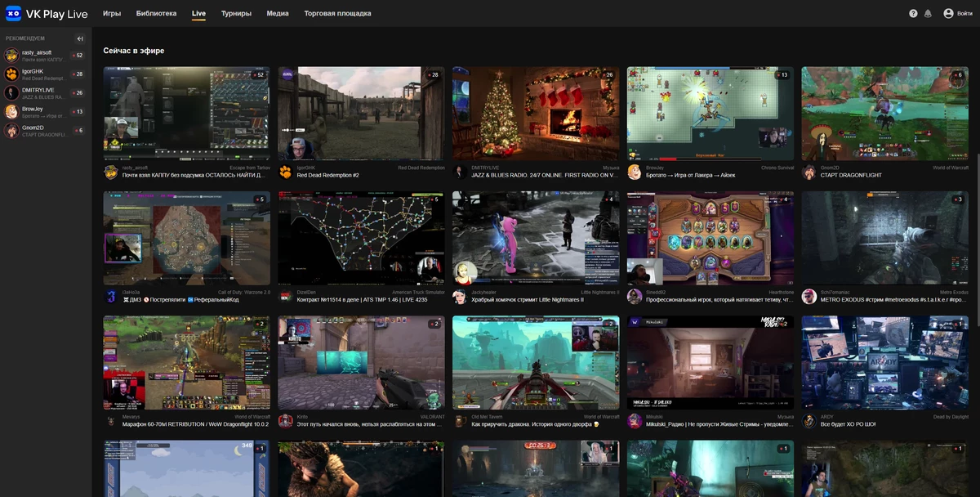Click DMITRYLIVE avatar in the sidebar
980x497 pixels.
pos(11,93)
